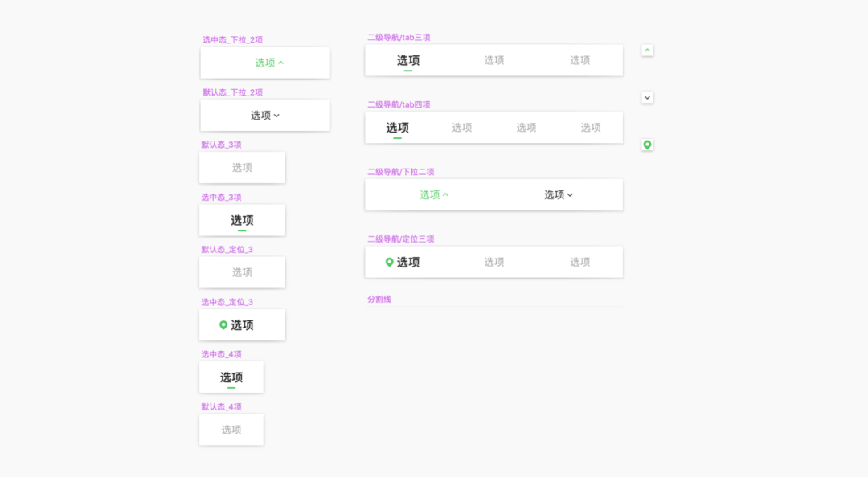The image size is (868, 477).
Task: Click the 默认态_定位_3 option card
Action: 242,273
